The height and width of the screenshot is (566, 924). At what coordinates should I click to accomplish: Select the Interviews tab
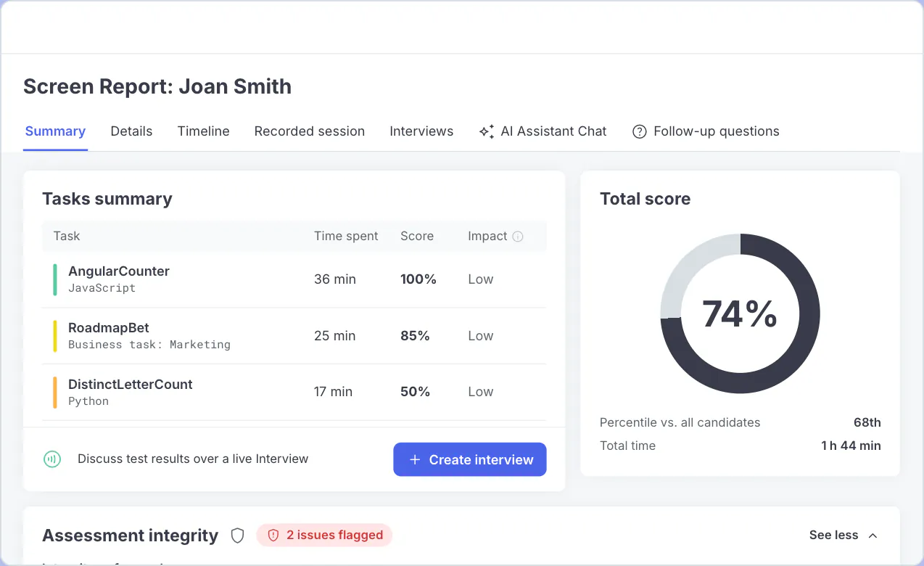click(421, 131)
